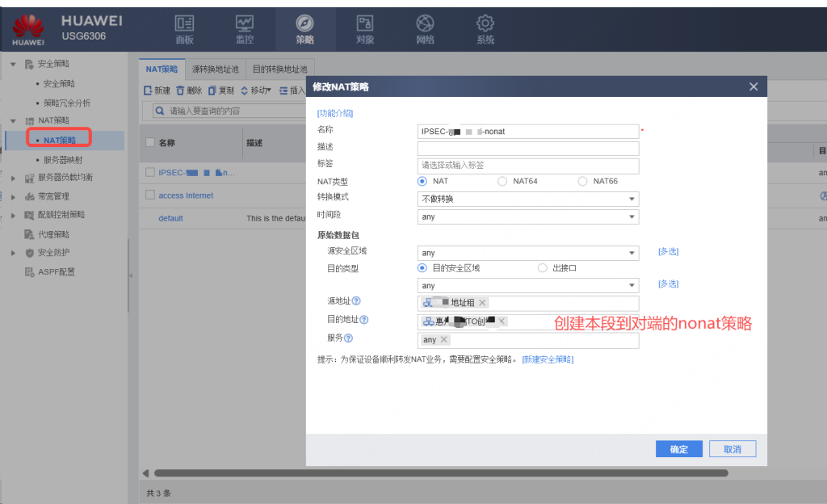Open the 面板 dashboard icon
The height and width of the screenshot is (504, 827).
tap(184, 23)
